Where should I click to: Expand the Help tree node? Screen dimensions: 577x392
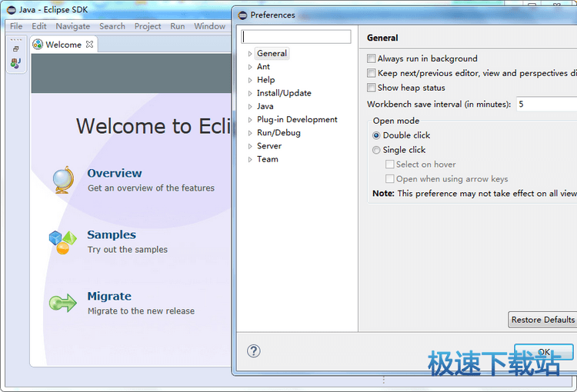(x=250, y=80)
